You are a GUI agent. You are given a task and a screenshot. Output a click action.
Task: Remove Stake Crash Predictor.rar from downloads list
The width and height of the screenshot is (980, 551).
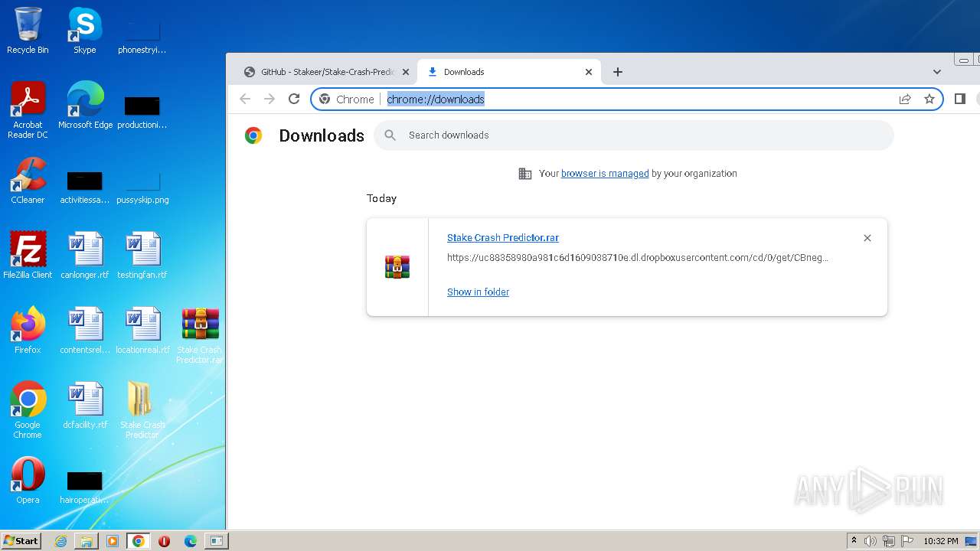[867, 238]
